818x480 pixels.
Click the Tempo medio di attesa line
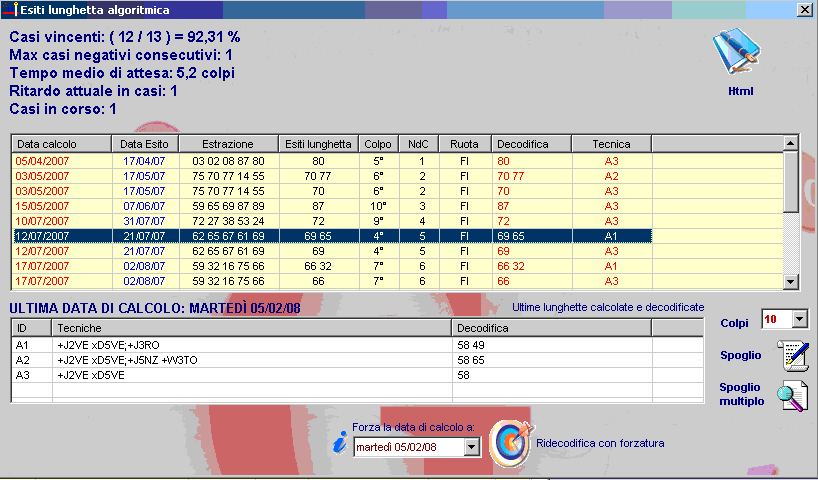click(122, 73)
